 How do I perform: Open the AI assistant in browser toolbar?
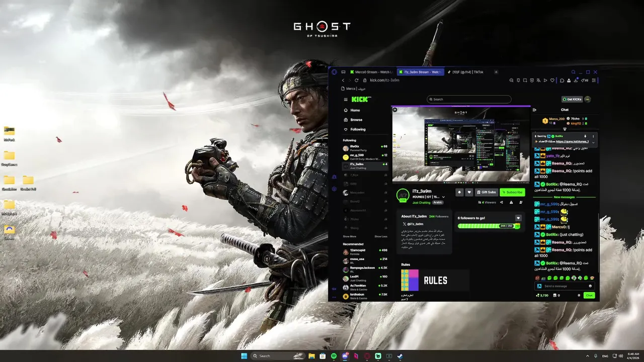[x=584, y=80]
